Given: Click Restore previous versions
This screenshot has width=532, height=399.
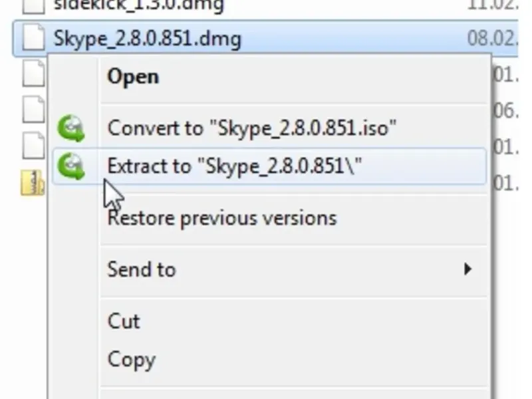Looking at the screenshot, I should click(x=222, y=218).
